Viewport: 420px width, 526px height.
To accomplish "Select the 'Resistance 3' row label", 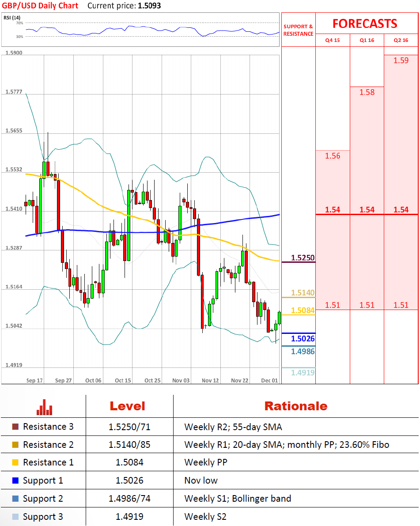I will [x=48, y=427].
